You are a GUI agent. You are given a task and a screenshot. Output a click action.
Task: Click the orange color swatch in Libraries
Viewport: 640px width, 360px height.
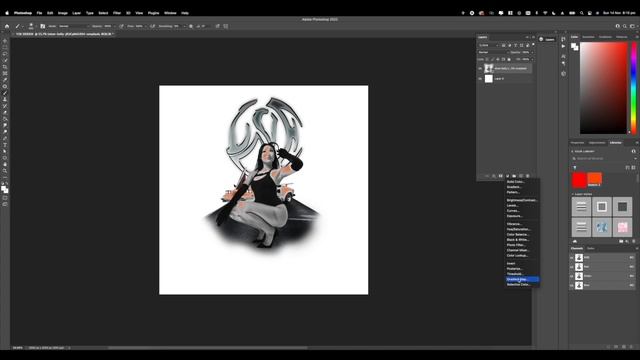(x=594, y=178)
